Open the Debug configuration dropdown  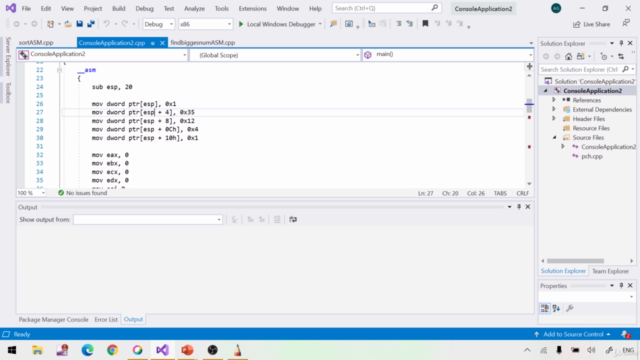(158, 24)
